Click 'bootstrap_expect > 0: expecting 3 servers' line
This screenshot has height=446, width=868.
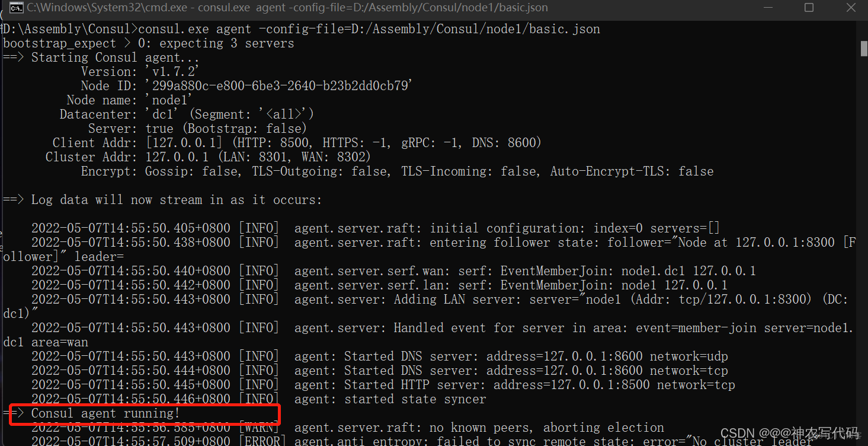(149, 43)
